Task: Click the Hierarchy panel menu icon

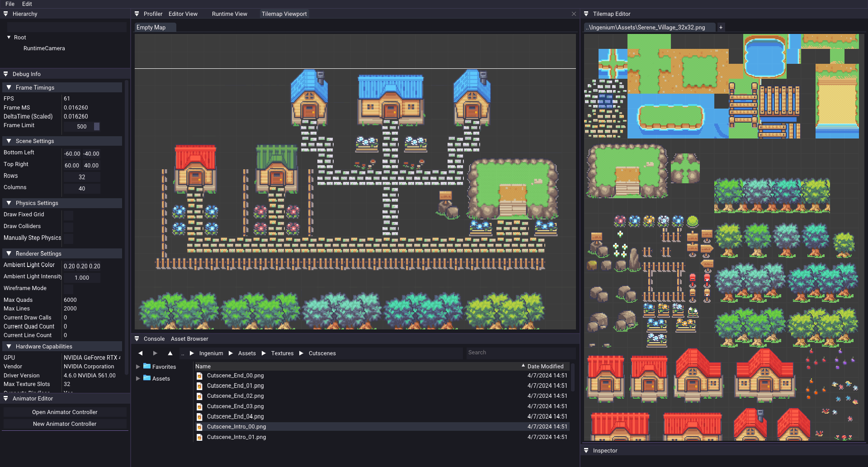Action: (x=5, y=14)
